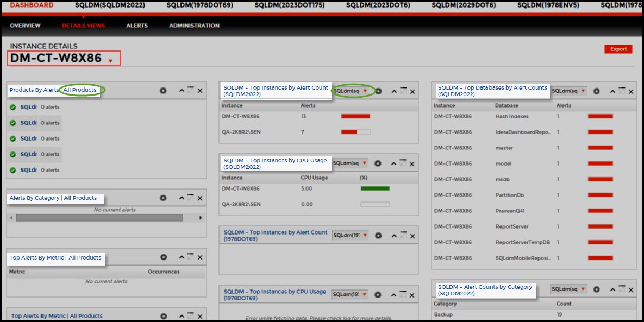Image resolution: width=644 pixels, height=322 pixels.
Task: Open the ADMINISTRATION navigation item
Action: pos(194,26)
